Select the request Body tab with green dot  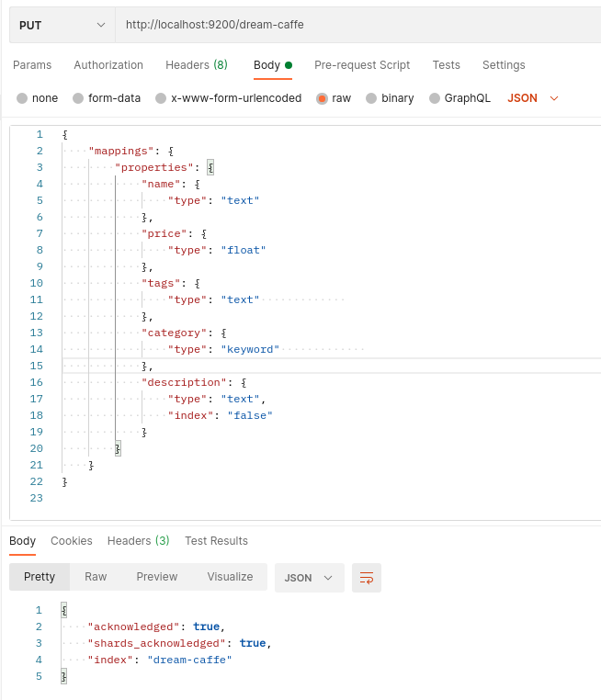[273, 65]
